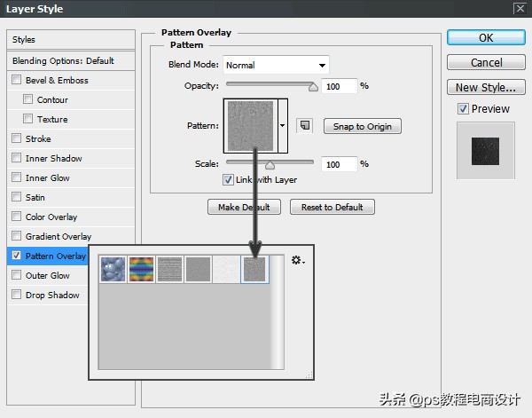Click the large current pattern preview swatch
Viewport: 532px width, 418px height.
pyautogui.click(x=251, y=126)
